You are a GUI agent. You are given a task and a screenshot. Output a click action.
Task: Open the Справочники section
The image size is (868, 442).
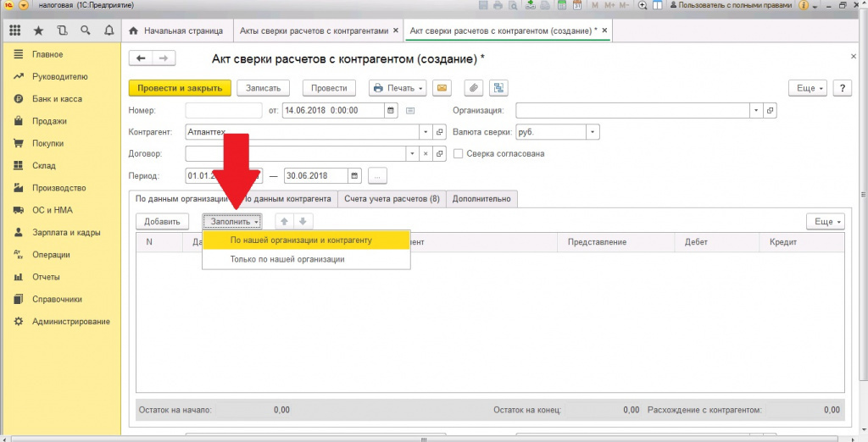coord(57,299)
